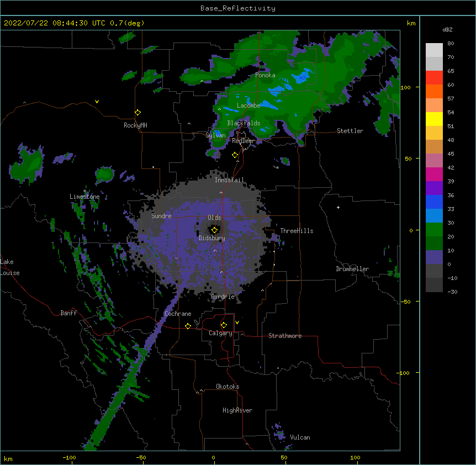Click the Lacombe city label
The width and height of the screenshot is (476, 465).
248,105
